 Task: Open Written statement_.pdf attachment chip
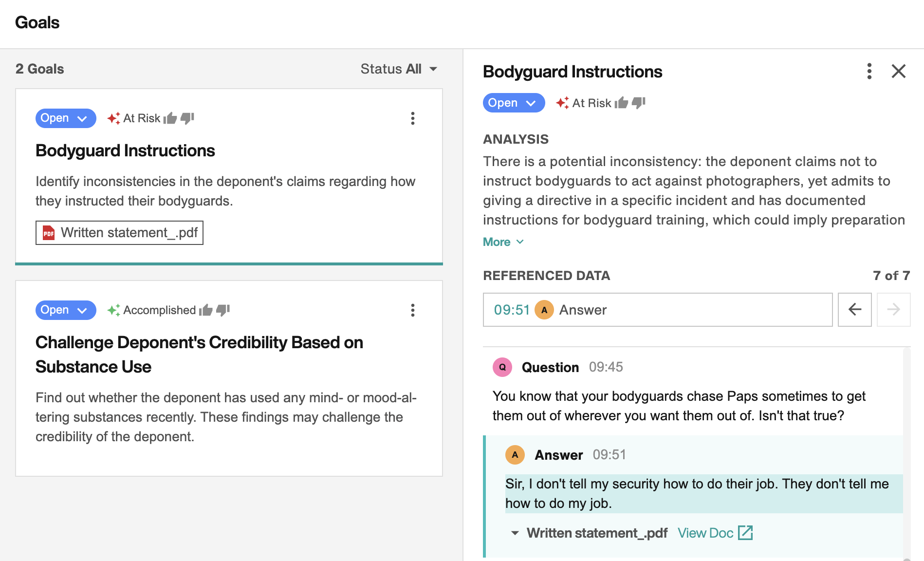click(x=119, y=233)
